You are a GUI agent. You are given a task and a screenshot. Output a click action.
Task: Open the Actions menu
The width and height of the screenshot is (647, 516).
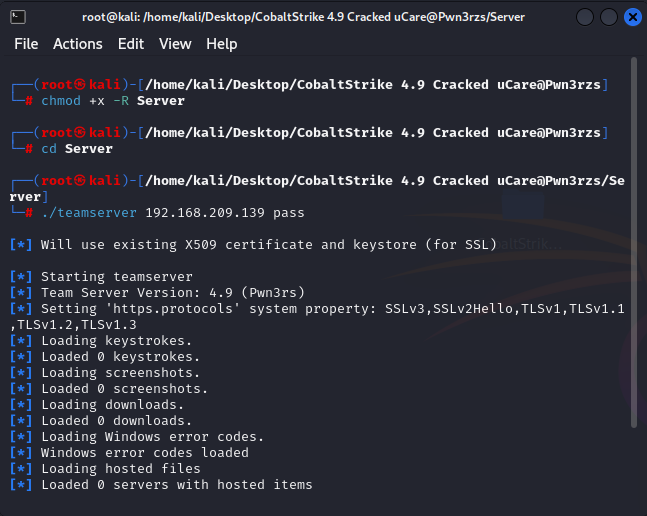(78, 44)
